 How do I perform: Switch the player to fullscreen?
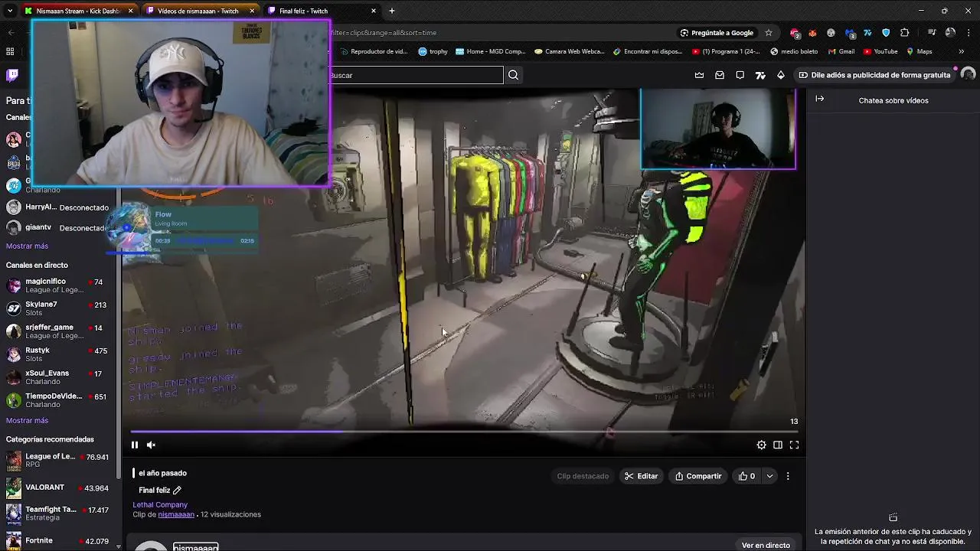[x=794, y=445]
